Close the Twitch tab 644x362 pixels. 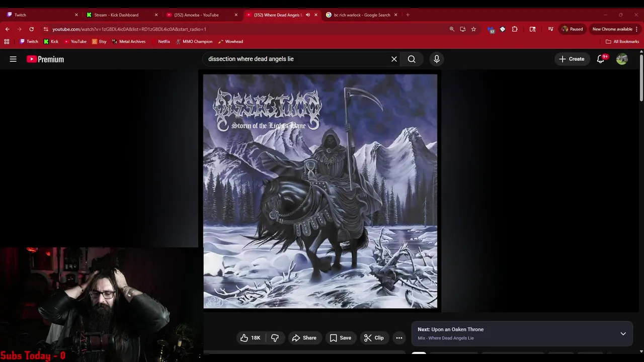(x=76, y=15)
